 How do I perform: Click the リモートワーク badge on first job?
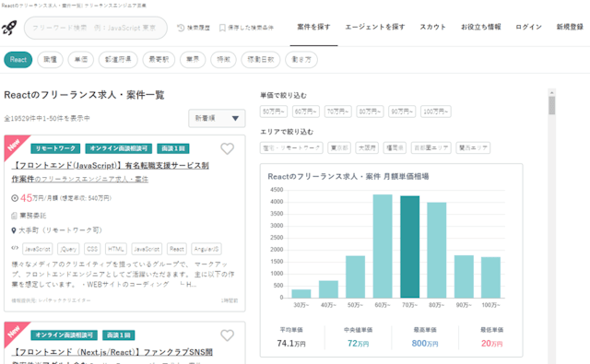tap(55, 148)
